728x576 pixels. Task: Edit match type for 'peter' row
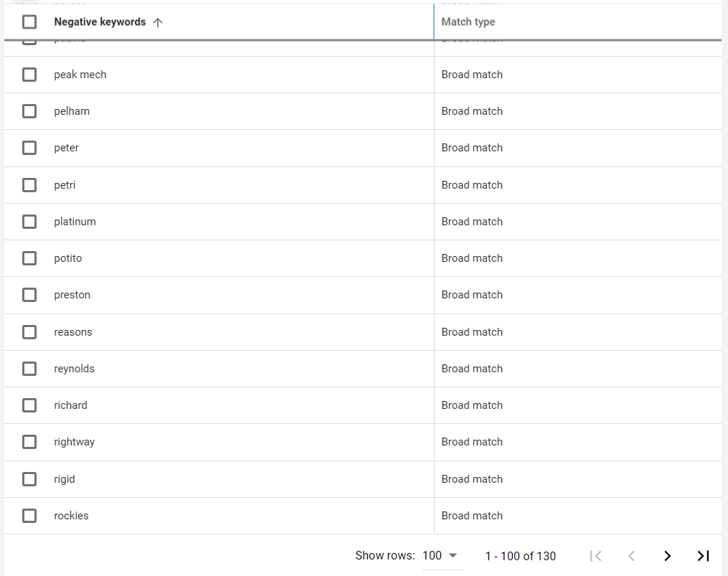[472, 148]
